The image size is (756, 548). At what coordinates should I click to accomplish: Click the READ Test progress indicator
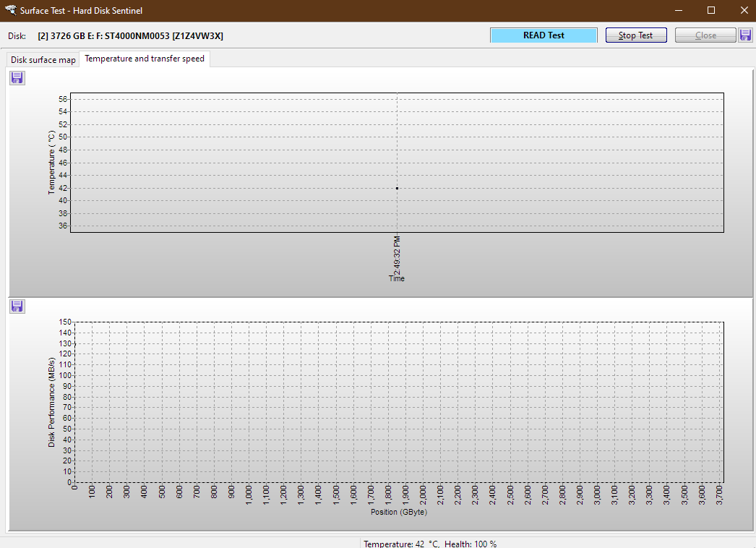544,35
